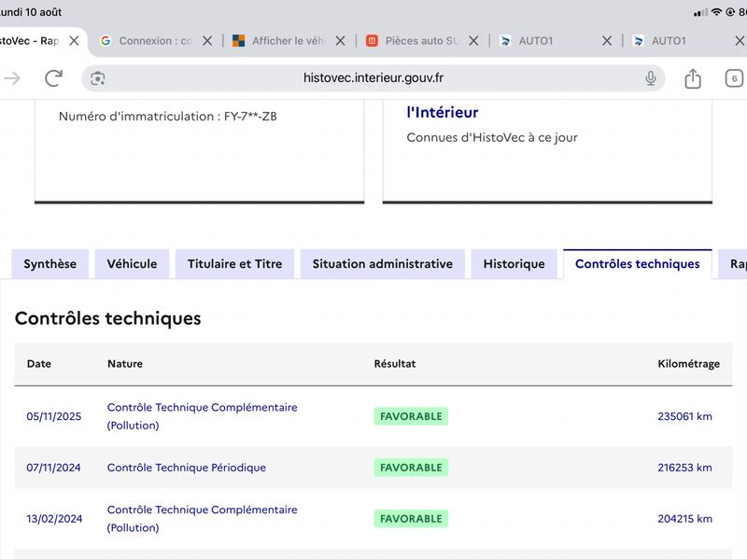
Task: Click FAVORABLE badge in 07/11/2024 row
Action: pyautogui.click(x=411, y=468)
